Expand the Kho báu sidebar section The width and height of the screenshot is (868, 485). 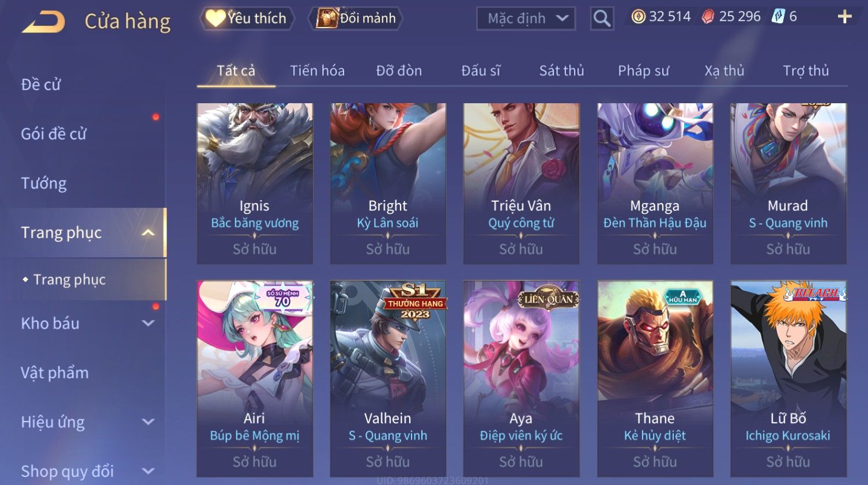148,324
